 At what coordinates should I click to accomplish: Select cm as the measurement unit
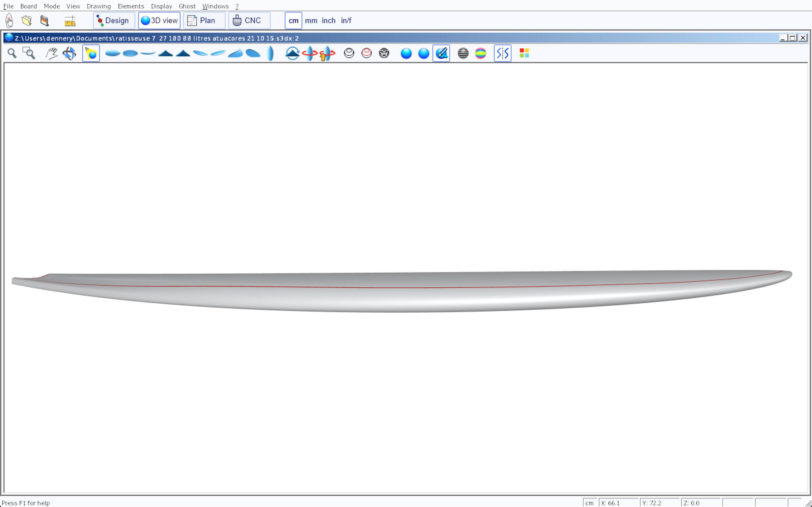(293, 21)
